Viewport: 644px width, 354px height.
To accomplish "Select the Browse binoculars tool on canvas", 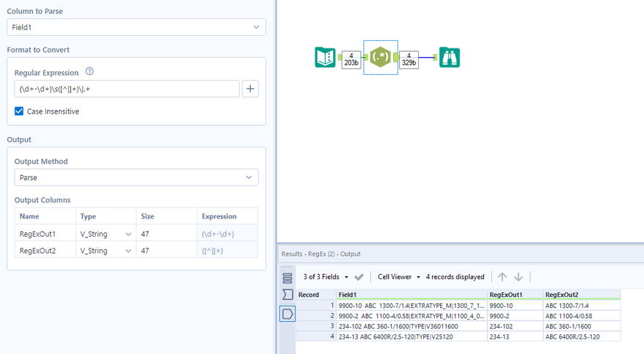I will [x=450, y=57].
